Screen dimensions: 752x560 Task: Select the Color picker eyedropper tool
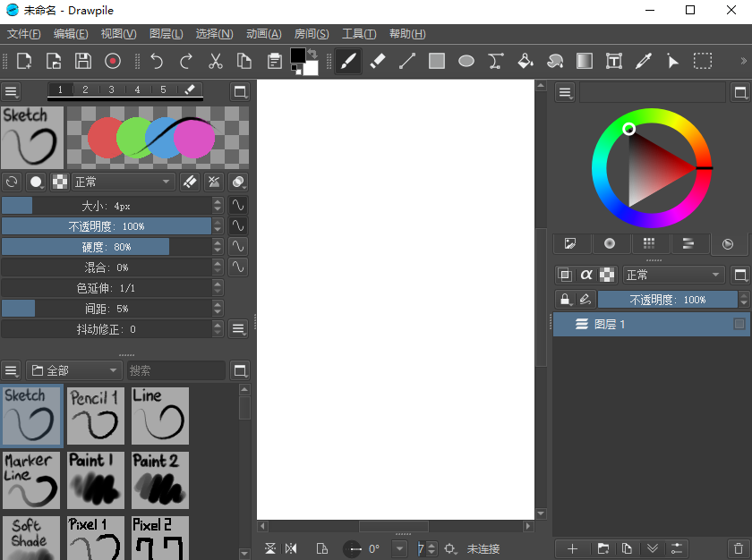[x=644, y=62]
